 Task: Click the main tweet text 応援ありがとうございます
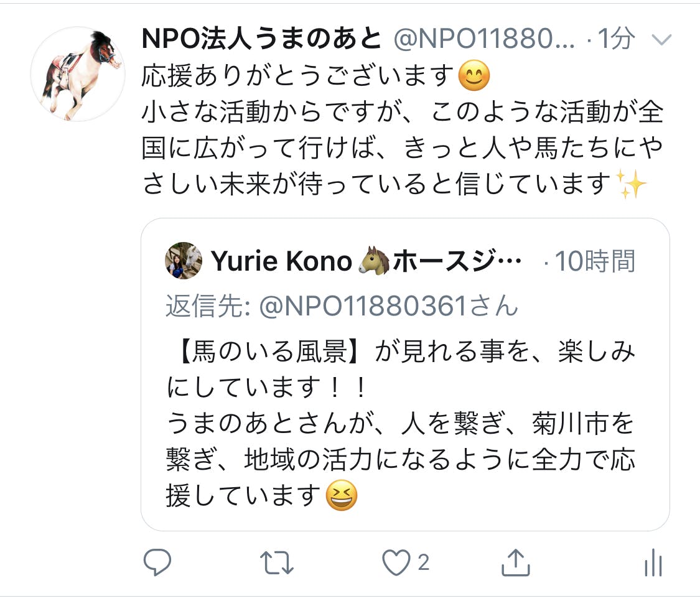298,75
